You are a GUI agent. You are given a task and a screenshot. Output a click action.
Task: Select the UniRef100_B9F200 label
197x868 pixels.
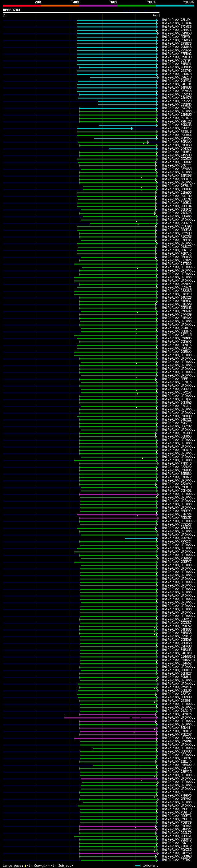point(176,142)
